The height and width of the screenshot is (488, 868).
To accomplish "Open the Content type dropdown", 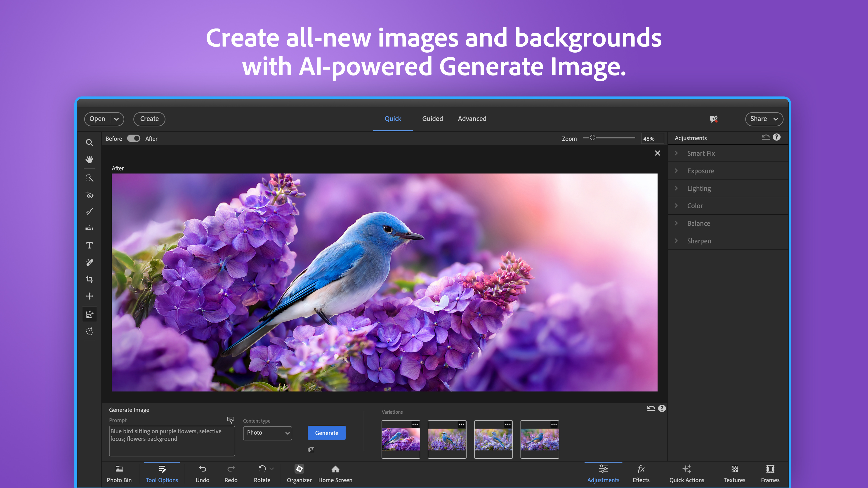I will coord(267,433).
